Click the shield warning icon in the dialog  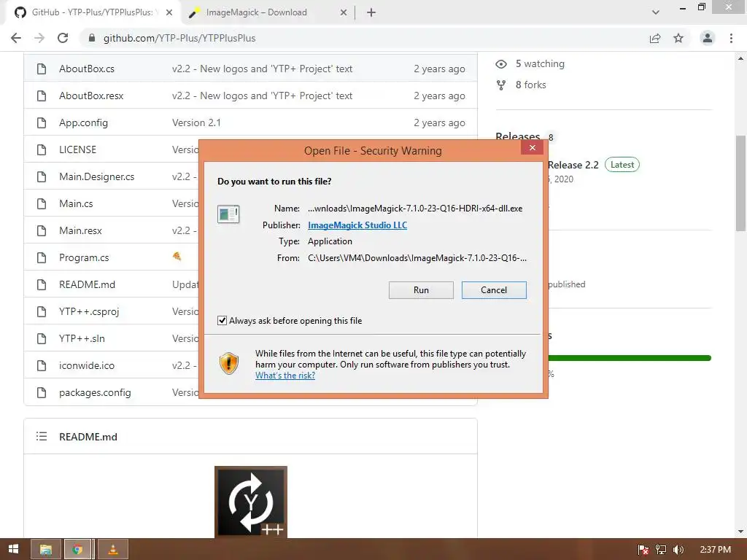(228, 364)
